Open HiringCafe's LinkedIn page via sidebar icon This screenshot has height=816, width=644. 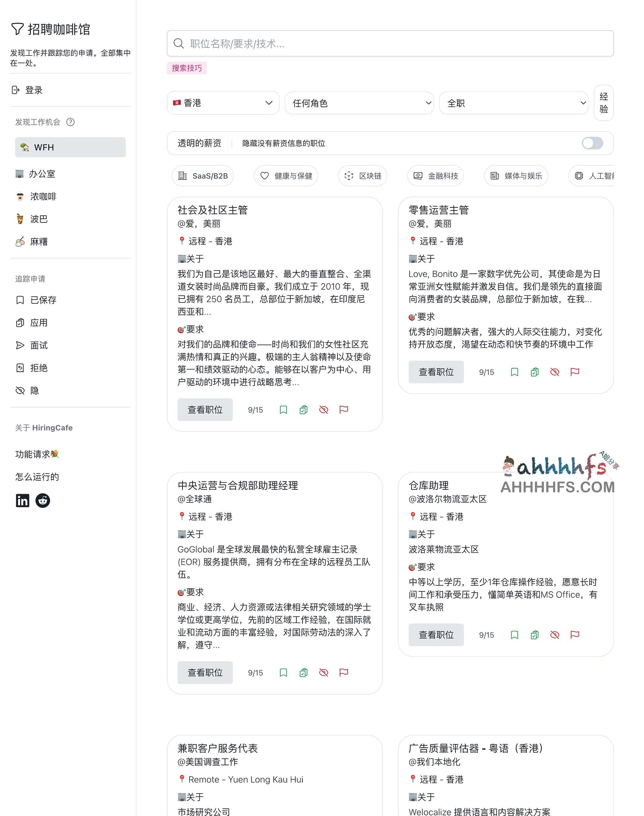(x=22, y=501)
